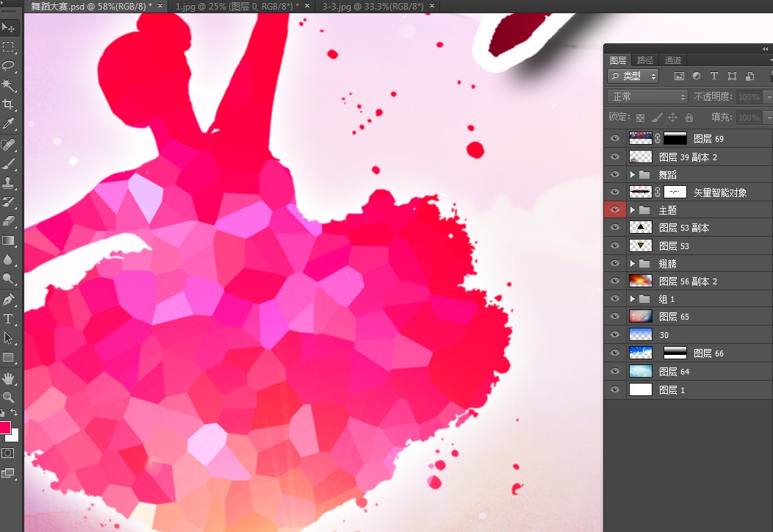This screenshot has width=773, height=532.
Task: Click the pink foreground color swatch
Action: click(5, 428)
